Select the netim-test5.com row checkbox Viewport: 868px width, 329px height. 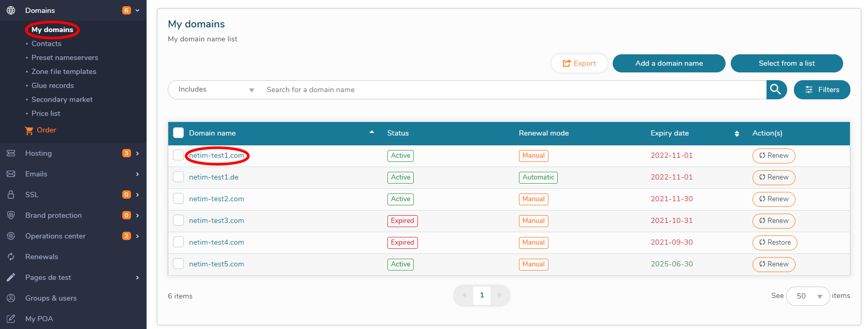click(179, 264)
